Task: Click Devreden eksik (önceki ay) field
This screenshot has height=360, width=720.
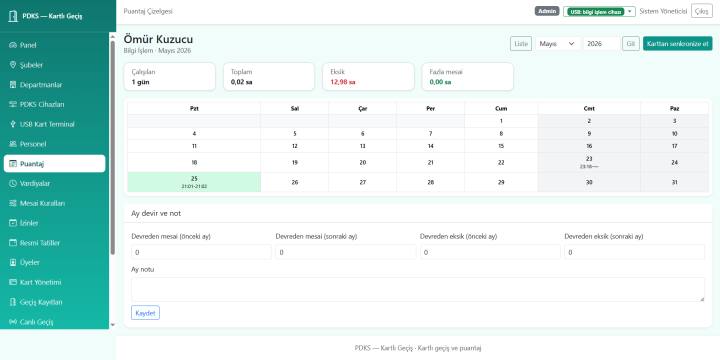Action: pyautogui.click(x=490, y=252)
